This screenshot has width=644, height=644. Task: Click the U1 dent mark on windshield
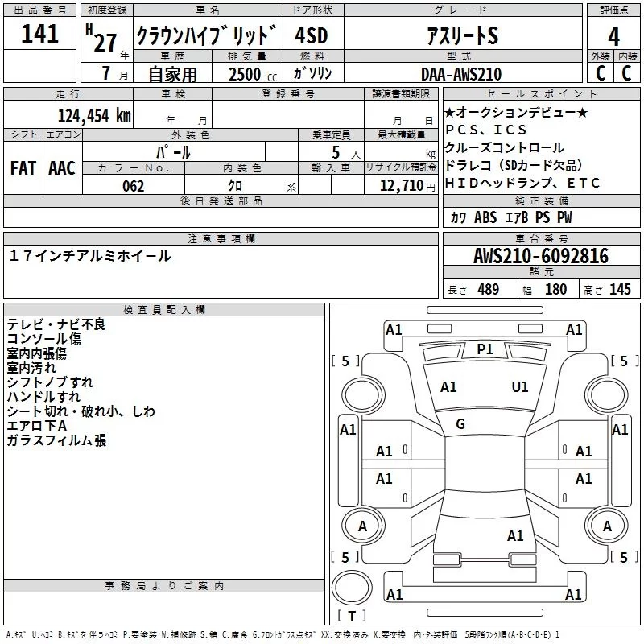[520, 387]
